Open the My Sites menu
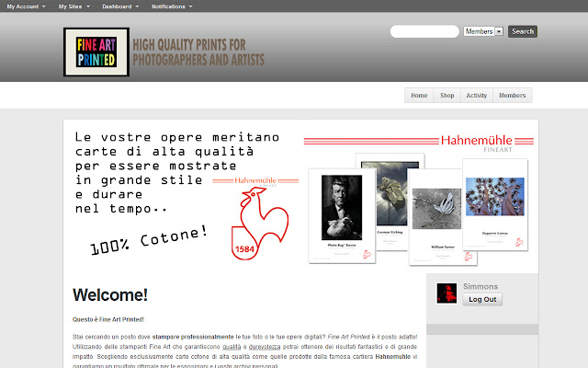The width and height of the screenshot is (588, 368). coord(73,6)
